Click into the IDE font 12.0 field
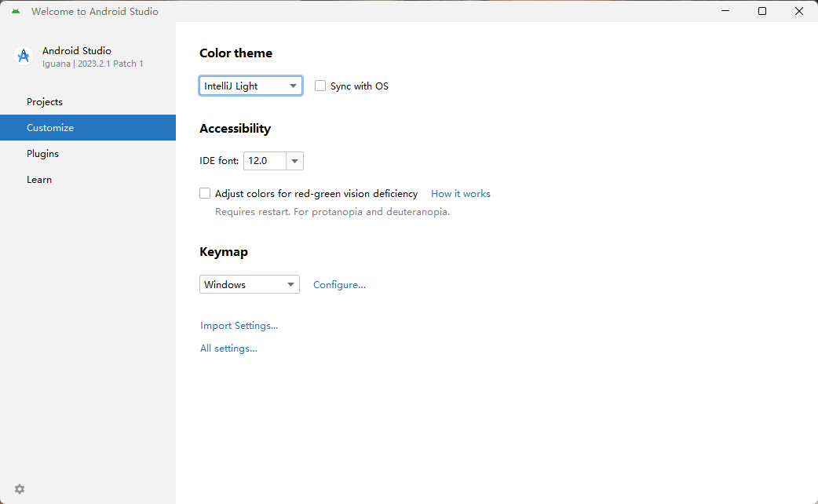Viewport: 818px width, 504px height. pos(265,161)
